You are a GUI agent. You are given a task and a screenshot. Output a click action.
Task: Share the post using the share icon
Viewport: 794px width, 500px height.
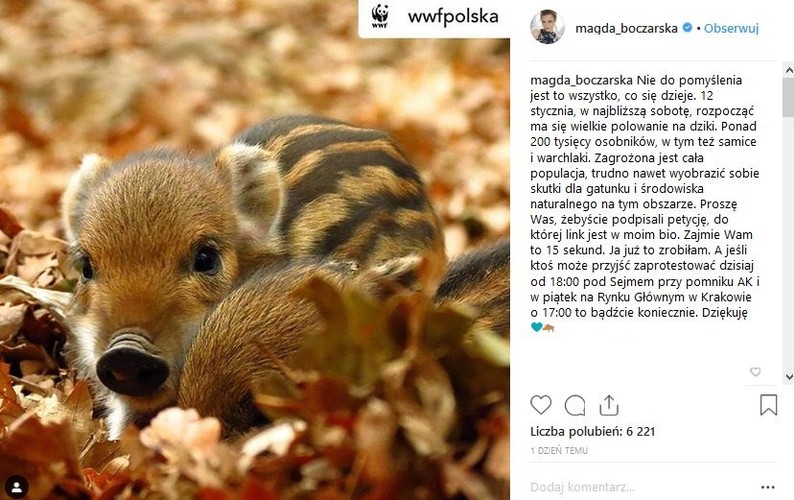pos(608,405)
